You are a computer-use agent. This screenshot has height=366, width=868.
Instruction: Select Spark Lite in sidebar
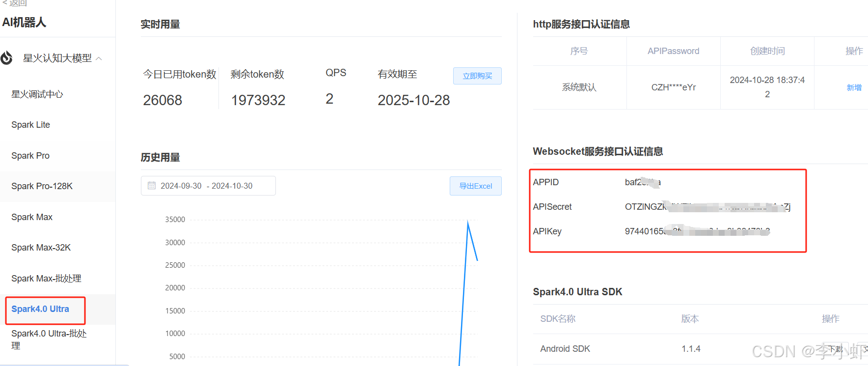click(30, 125)
